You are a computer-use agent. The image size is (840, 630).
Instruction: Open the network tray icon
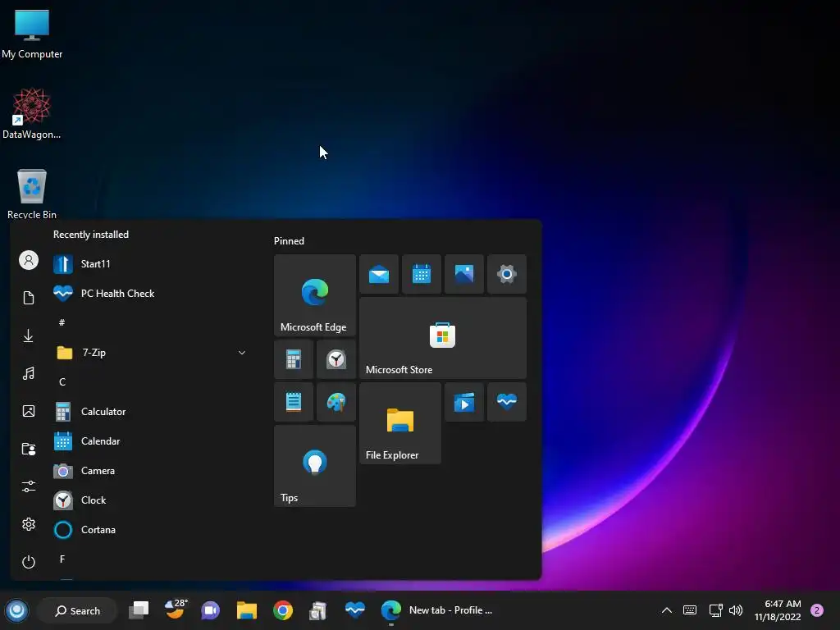715,610
